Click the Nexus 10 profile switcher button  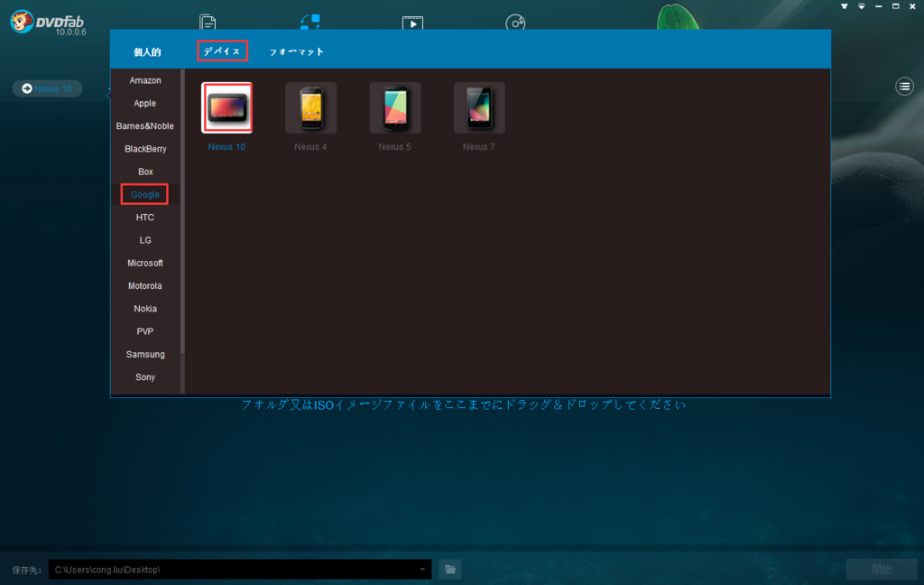click(x=47, y=88)
